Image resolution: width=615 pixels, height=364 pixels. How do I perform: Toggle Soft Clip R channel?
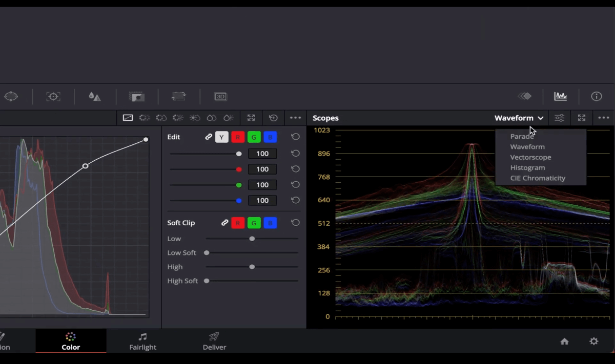238,223
